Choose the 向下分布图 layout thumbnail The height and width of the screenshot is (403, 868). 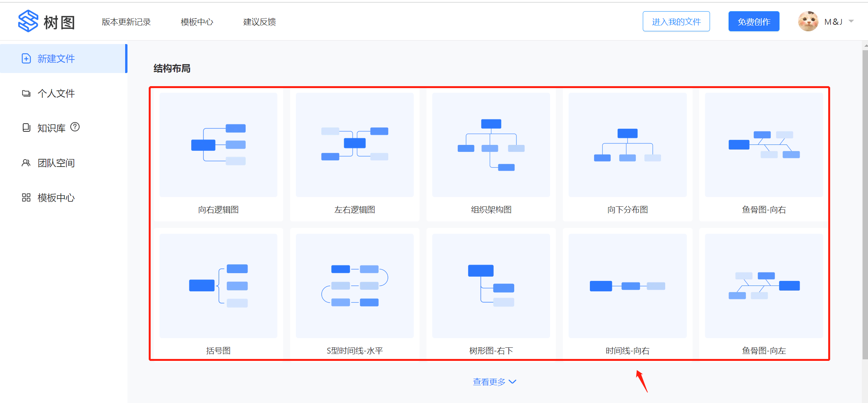point(627,145)
